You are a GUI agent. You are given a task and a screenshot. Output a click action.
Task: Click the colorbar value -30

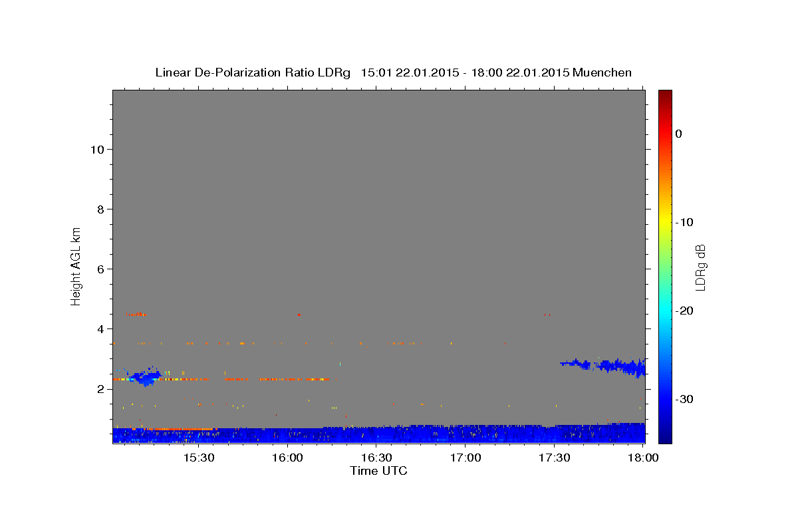685,399
